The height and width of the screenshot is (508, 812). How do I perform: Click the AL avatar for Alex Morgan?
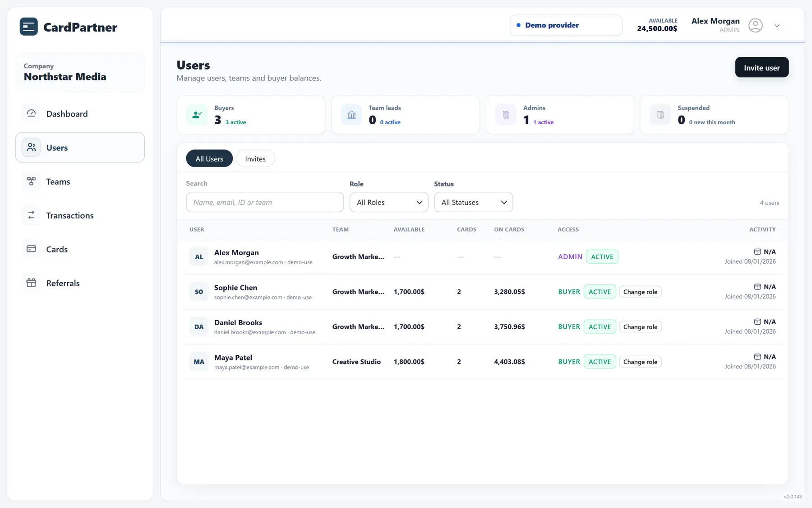tap(199, 256)
